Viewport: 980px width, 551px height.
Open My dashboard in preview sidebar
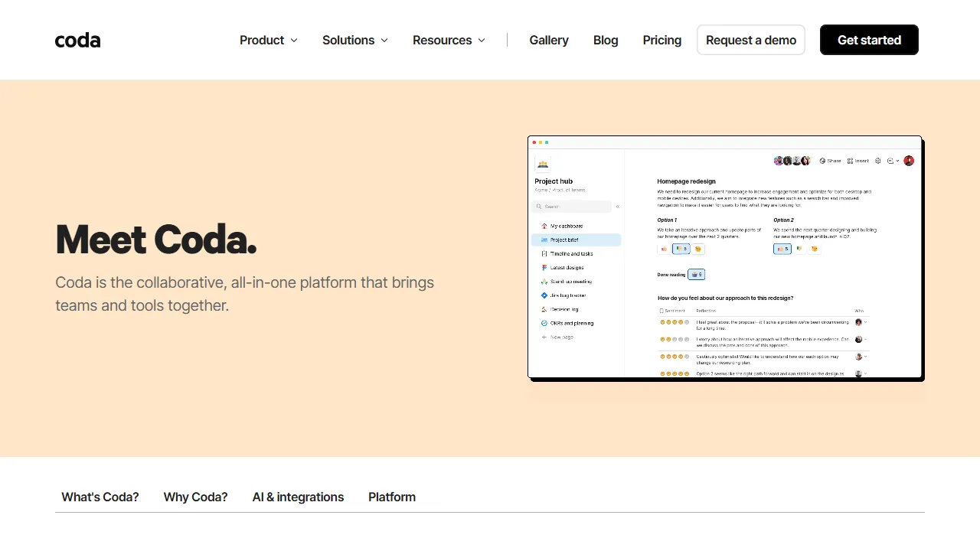(561, 226)
